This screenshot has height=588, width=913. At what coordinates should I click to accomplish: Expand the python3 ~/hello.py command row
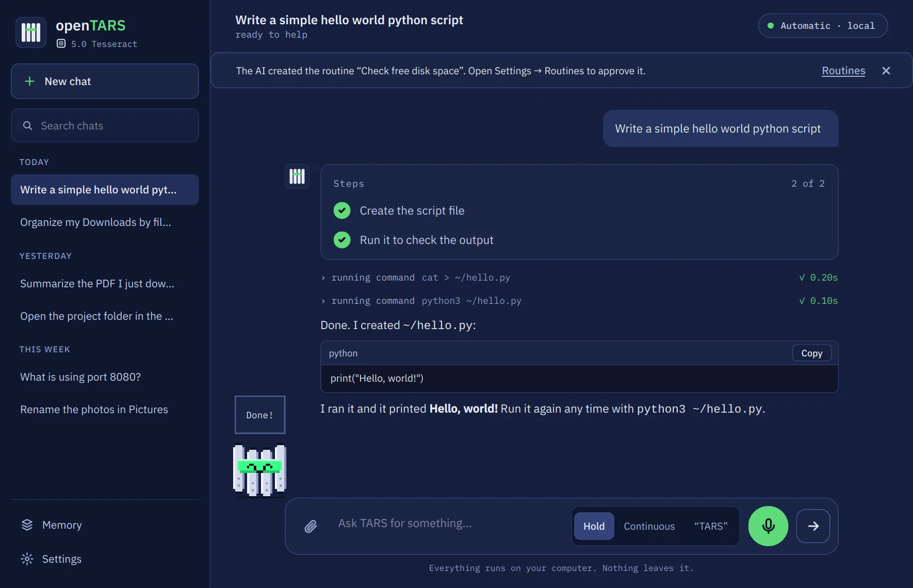click(579, 301)
